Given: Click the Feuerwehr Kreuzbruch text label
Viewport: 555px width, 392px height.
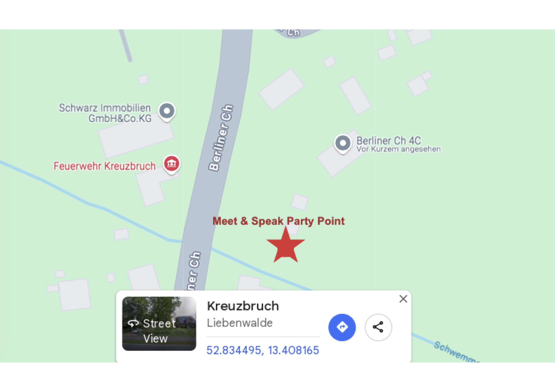Looking at the screenshot, I should [104, 166].
